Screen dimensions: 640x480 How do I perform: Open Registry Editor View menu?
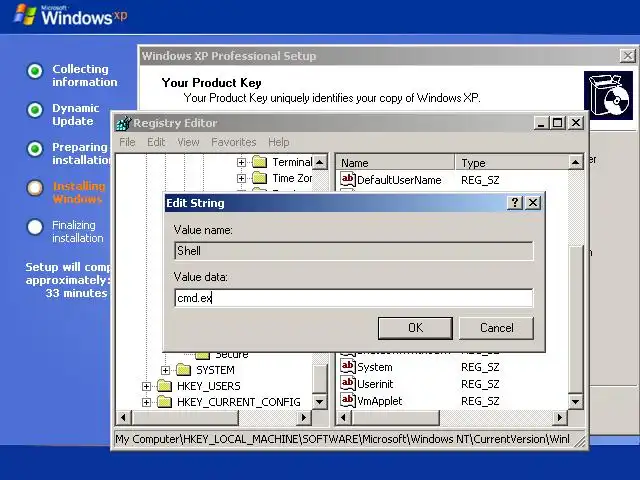point(188,142)
